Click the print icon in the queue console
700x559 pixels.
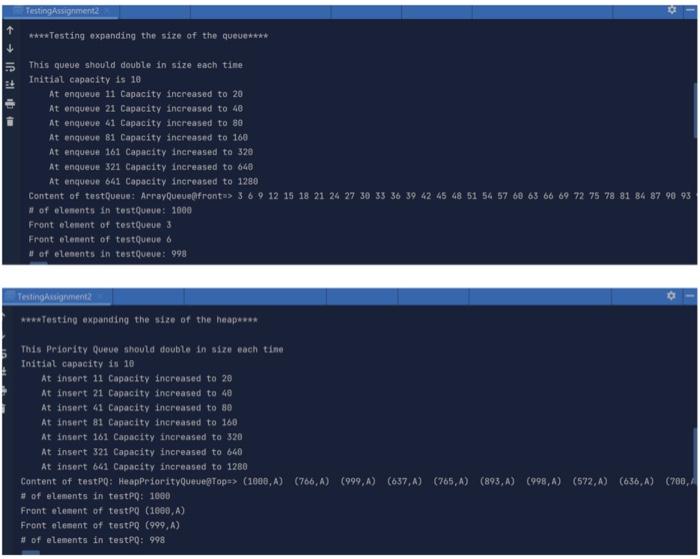pos(10,104)
